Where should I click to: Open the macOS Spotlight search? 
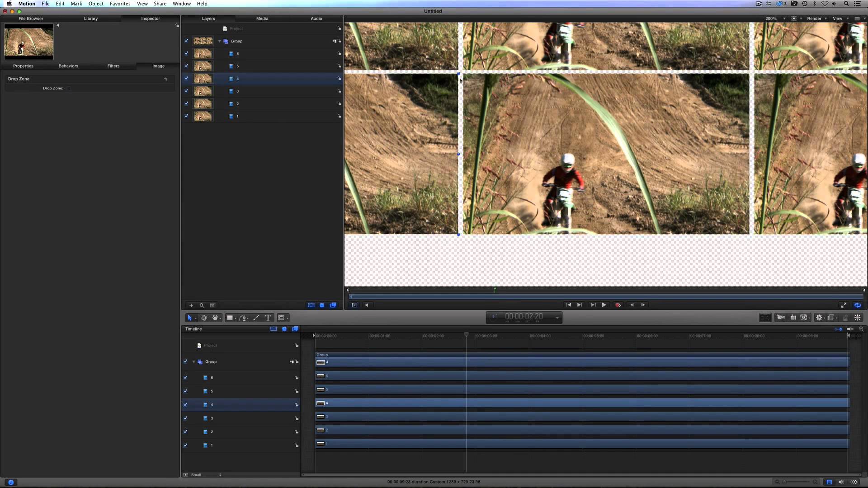tap(846, 4)
